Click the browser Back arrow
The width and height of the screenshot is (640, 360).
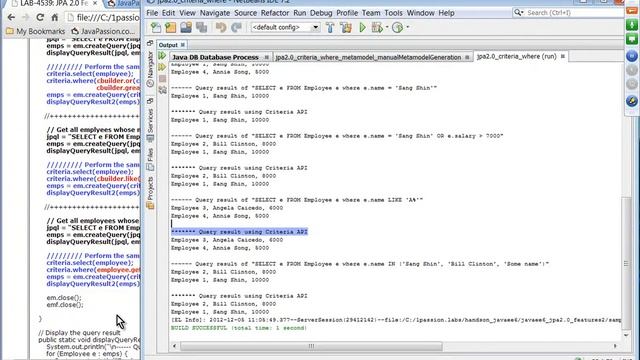coord(11,18)
